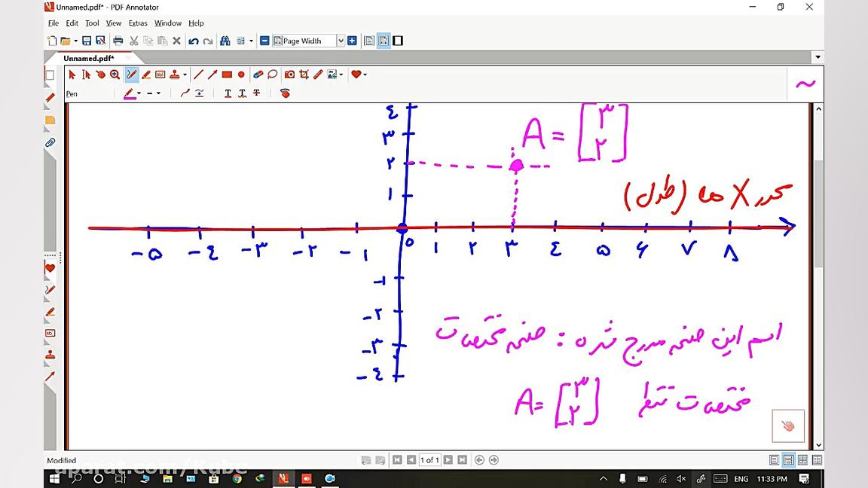Choose the Select Text tool
The width and height of the screenshot is (868, 488).
click(x=87, y=74)
